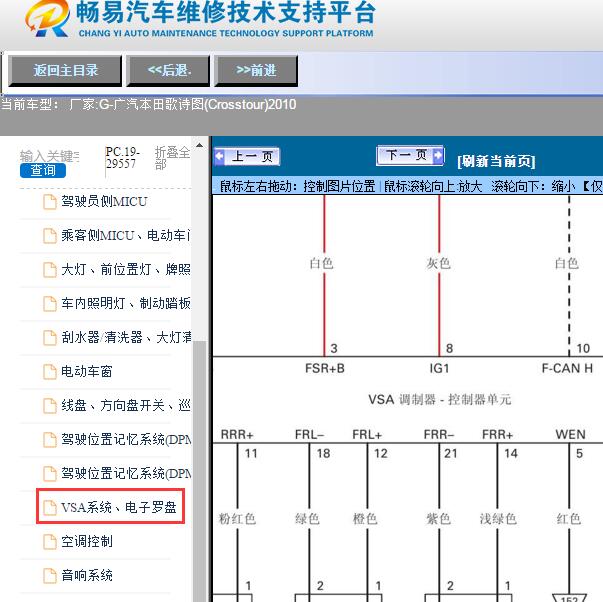The height and width of the screenshot is (602, 603).
Task: Click the 红色 wire color label
Action: coord(568,519)
